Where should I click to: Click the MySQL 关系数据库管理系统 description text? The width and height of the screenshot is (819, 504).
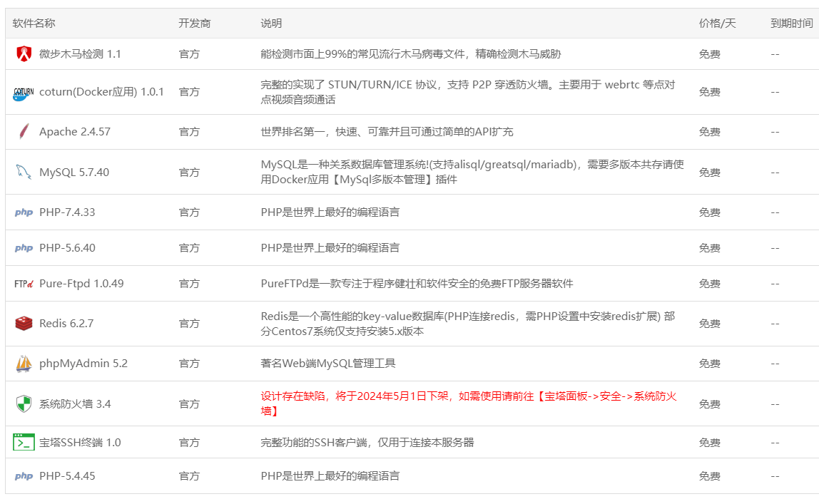(x=473, y=173)
